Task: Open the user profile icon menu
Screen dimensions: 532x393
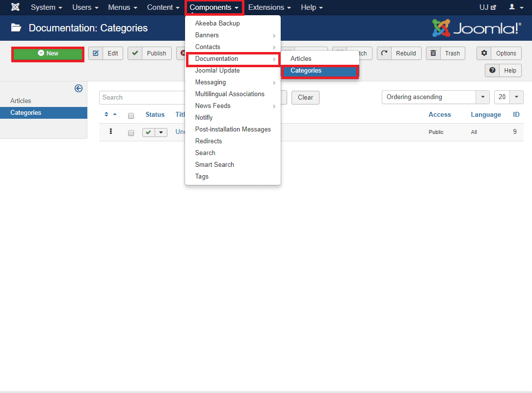Action: coord(515,7)
